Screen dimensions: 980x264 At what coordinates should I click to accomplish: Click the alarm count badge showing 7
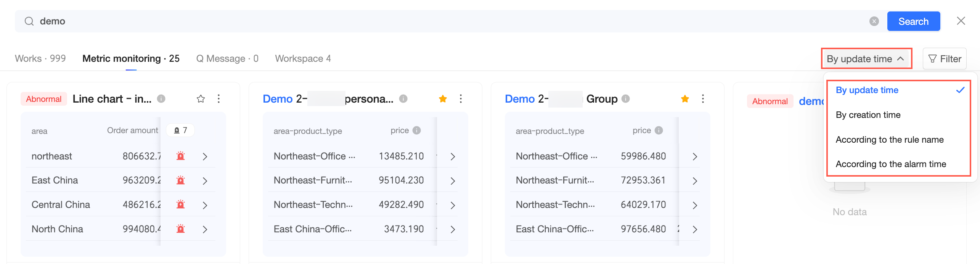point(181,130)
